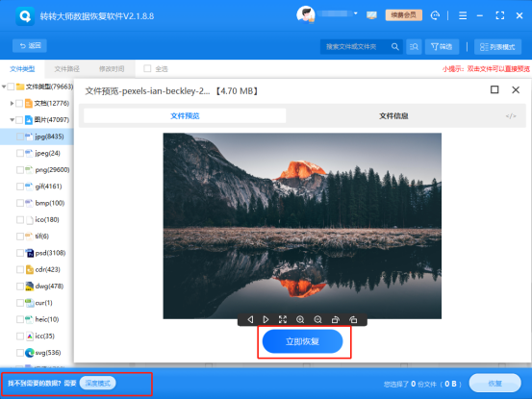The image size is (532, 399).
Task: Click the tif(6) file type icon
Action: point(30,237)
